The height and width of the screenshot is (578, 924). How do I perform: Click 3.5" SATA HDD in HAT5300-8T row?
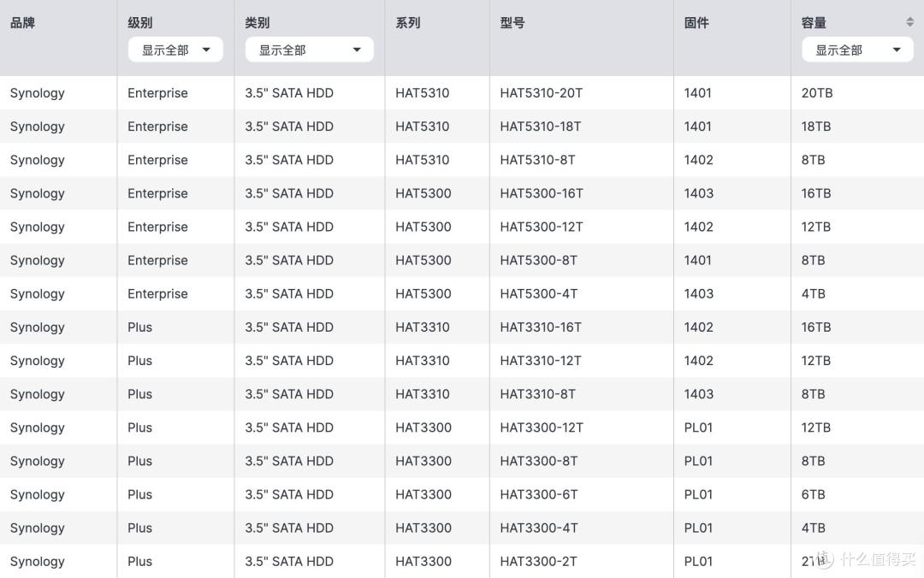click(289, 261)
